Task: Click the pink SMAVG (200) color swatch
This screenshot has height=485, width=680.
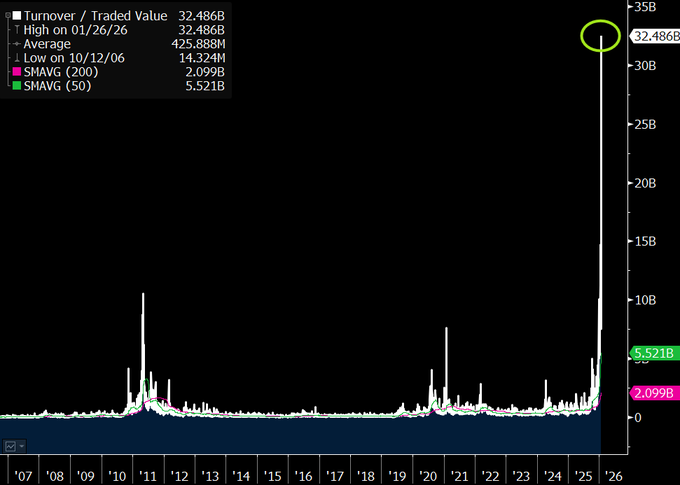Action: (x=15, y=72)
